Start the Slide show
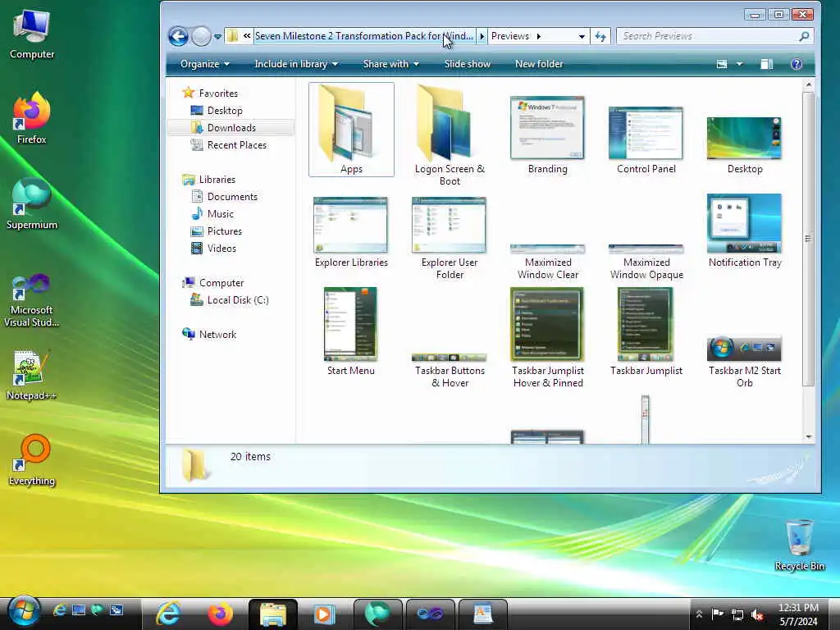This screenshot has width=840, height=630. tap(467, 64)
